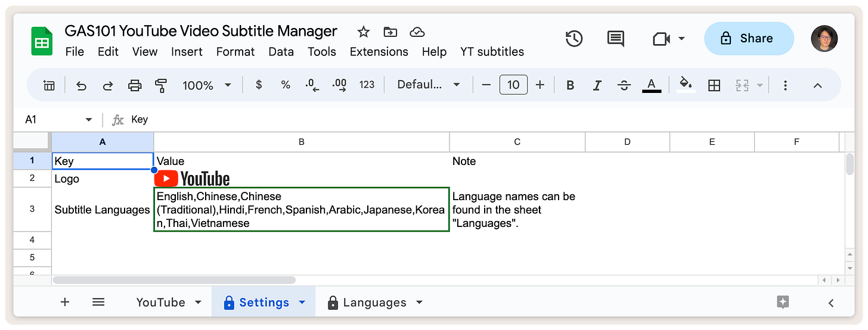This screenshot has height=330, width=868.
Task: Open Languages tab options arrow
Action: [419, 303]
